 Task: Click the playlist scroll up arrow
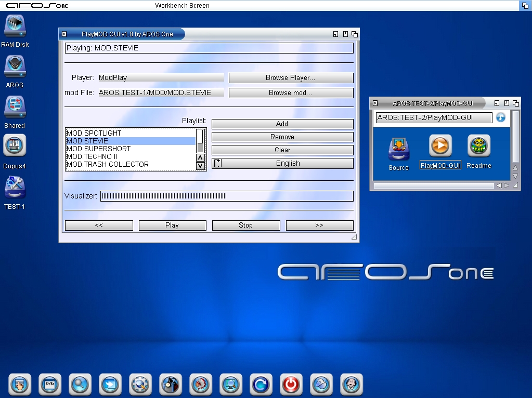click(200, 157)
